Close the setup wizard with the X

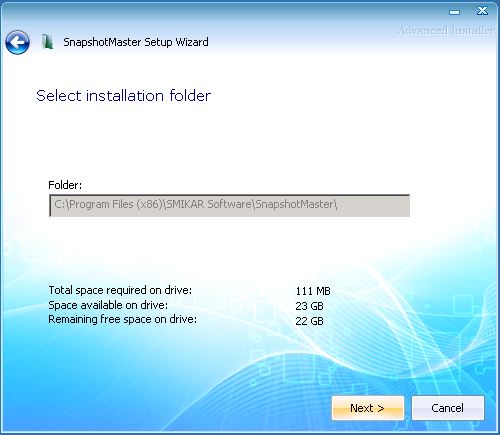[x=482, y=11]
